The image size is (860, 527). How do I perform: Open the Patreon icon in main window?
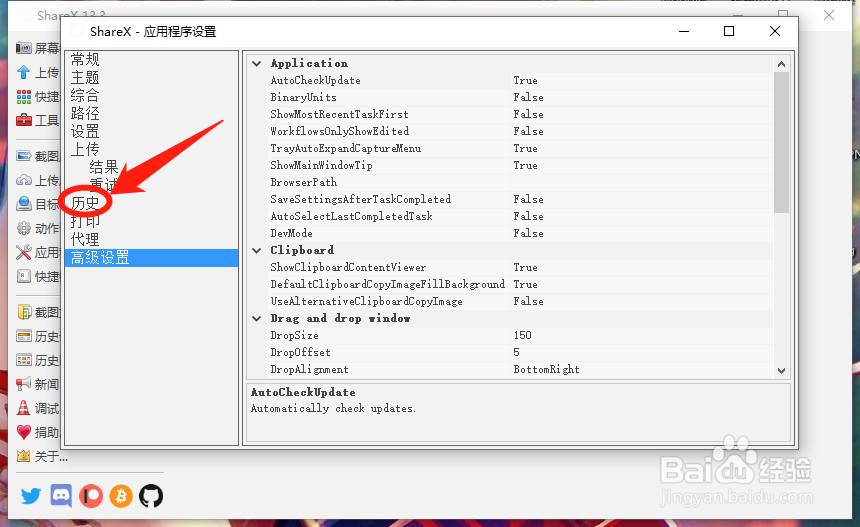91,496
